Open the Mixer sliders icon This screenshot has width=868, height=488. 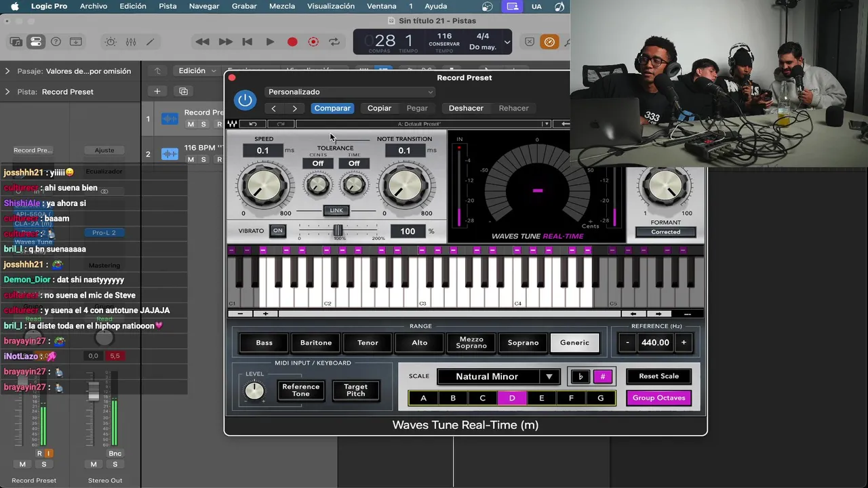[x=131, y=42]
